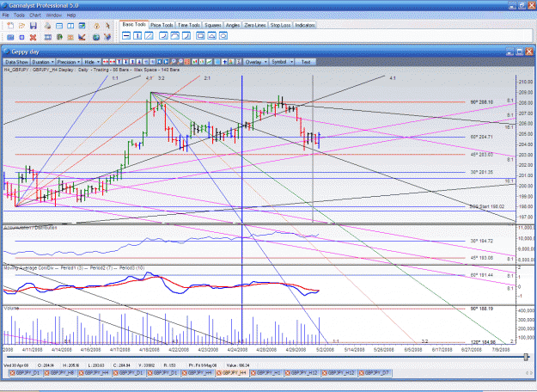Viewport: 537px width, 392px height.
Task: Switch to the GBPJPY_D7 chart tab
Action: tap(375, 373)
